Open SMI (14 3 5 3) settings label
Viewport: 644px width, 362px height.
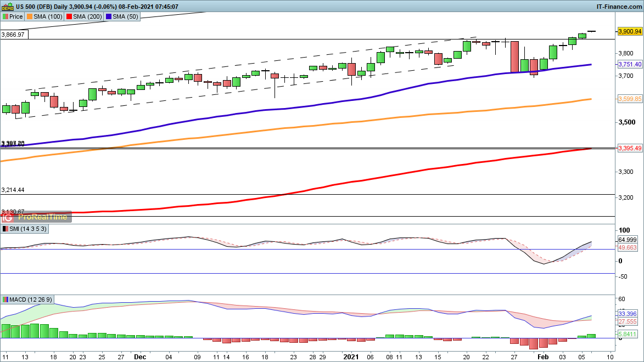[29, 229]
